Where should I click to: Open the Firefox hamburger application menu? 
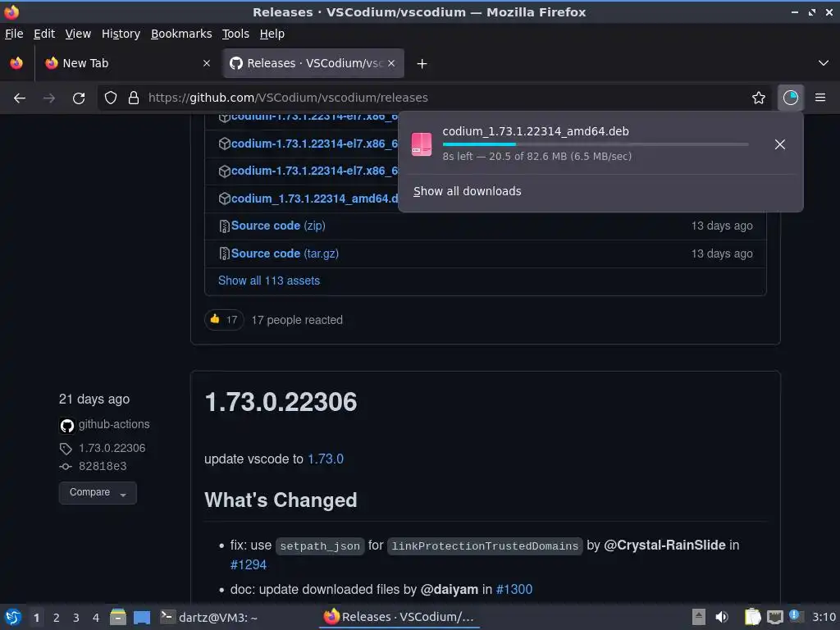click(x=820, y=98)
